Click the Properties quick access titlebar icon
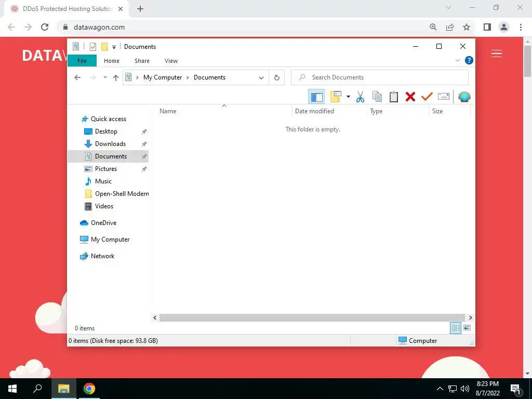Viewport: 532px width, 399px height. (x=92, y=46)
